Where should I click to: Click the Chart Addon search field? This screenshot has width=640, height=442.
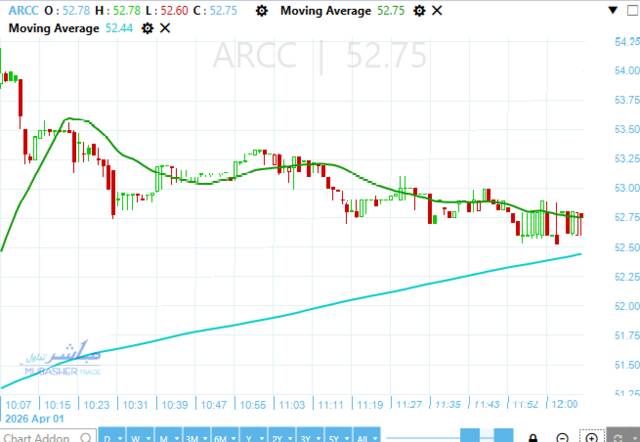tap(36, 437)
